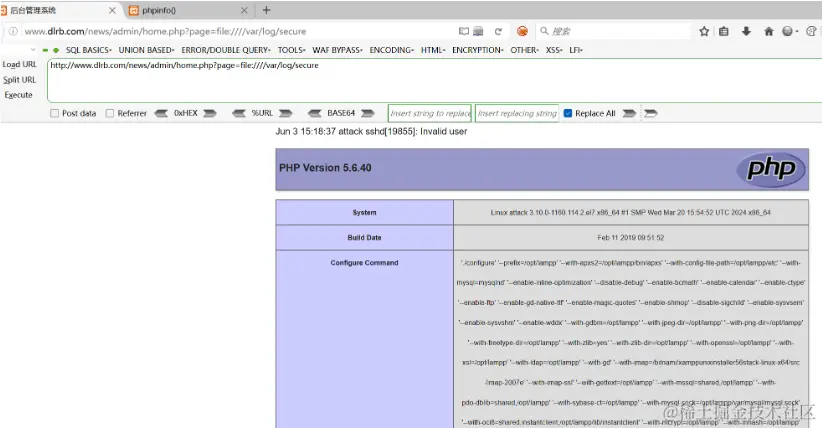Viewport: 822px width, 428px height.
Task: Open the bookmarks library icon
Action: 724,31
